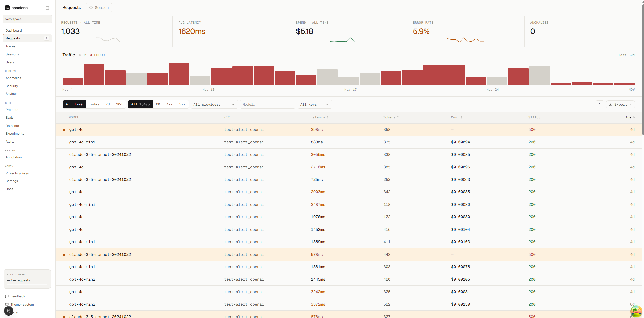Open the workspace selector dropdown
644x318 pixels.
(x=27, y=19)
